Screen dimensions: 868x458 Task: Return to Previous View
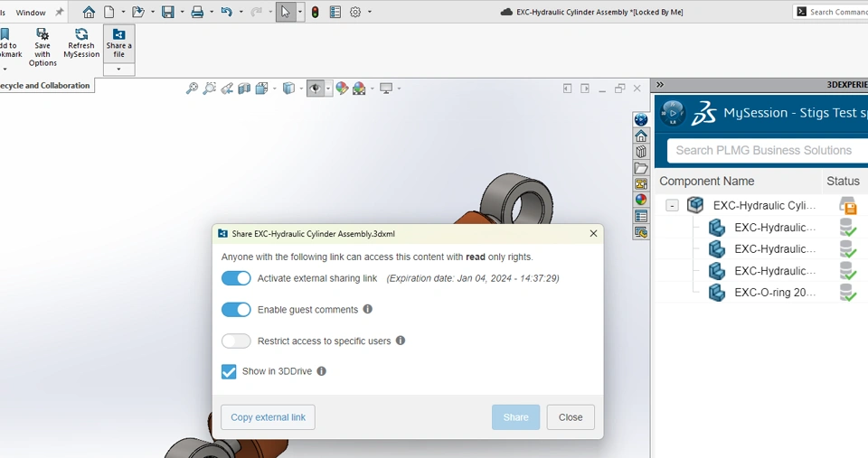point(227,89)
